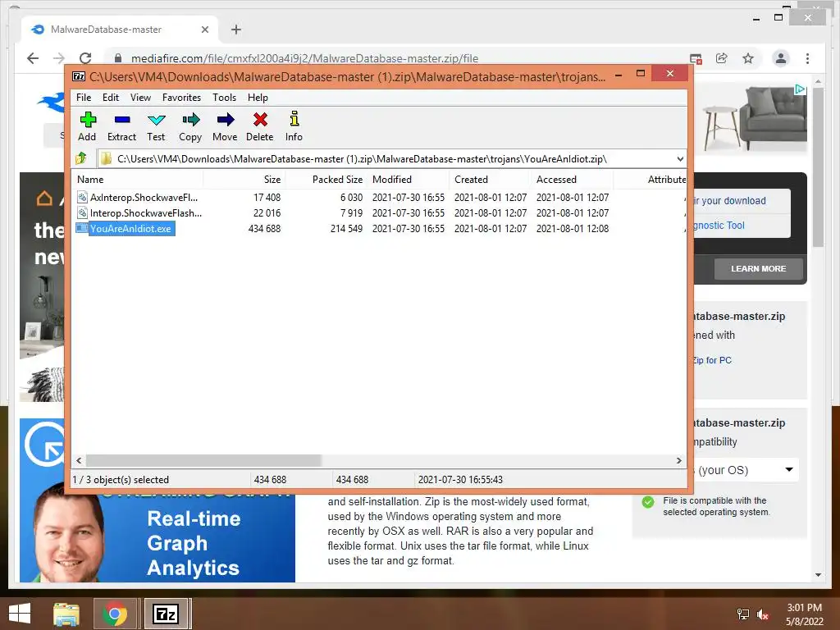Click the browser page vertical scrollbar thumb
840x630 pixels.
(x=818, y=167)
